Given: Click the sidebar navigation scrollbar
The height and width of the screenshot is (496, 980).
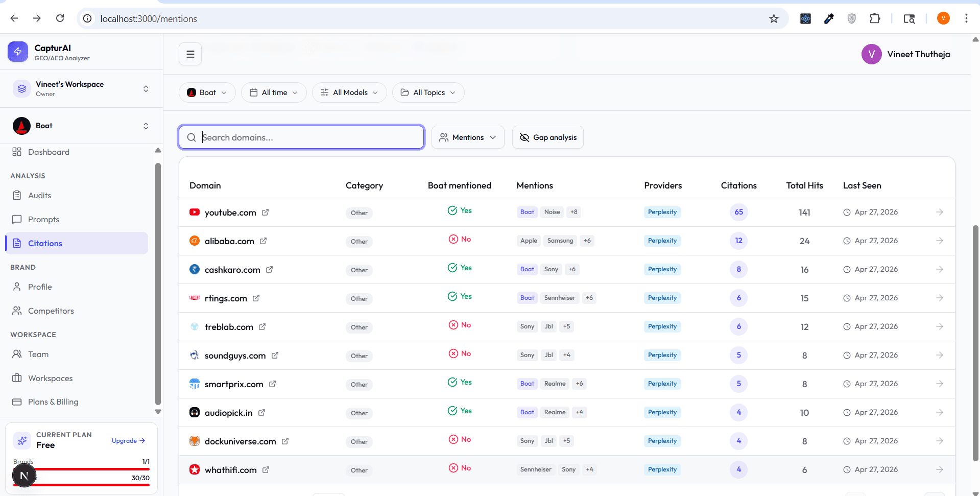Looking at the screenshot, I should coord(158,284).
